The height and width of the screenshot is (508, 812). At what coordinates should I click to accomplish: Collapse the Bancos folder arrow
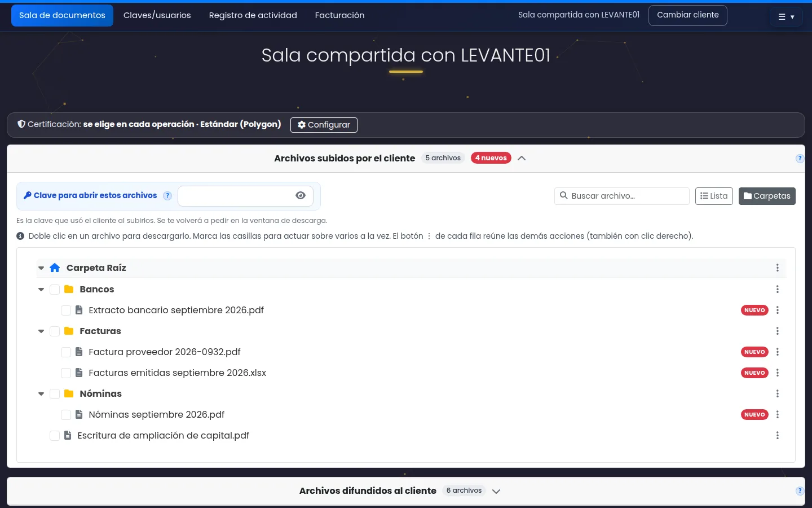click(x=41, y=290)
